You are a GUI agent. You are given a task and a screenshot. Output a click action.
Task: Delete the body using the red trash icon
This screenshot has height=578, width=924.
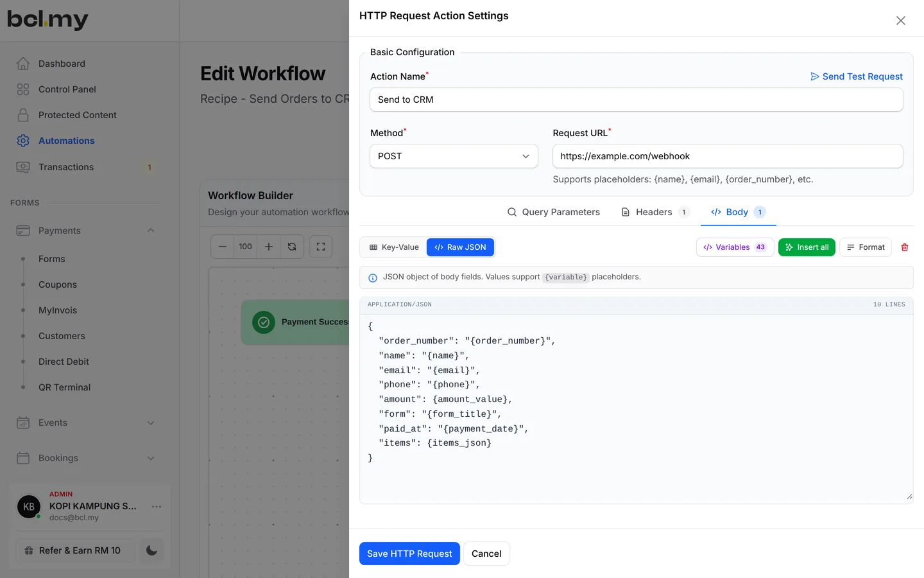click(x=905, y=247)
